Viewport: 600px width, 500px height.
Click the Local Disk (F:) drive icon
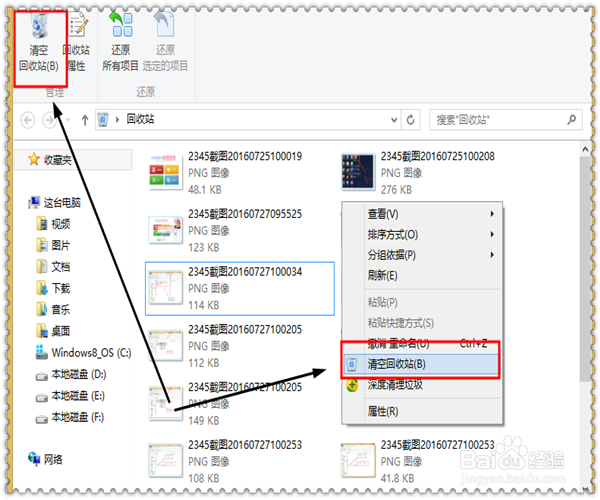coord(41,419)
